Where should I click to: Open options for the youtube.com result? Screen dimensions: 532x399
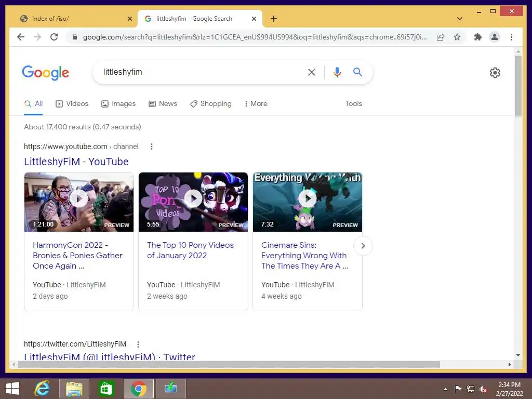tap(151, 147)
